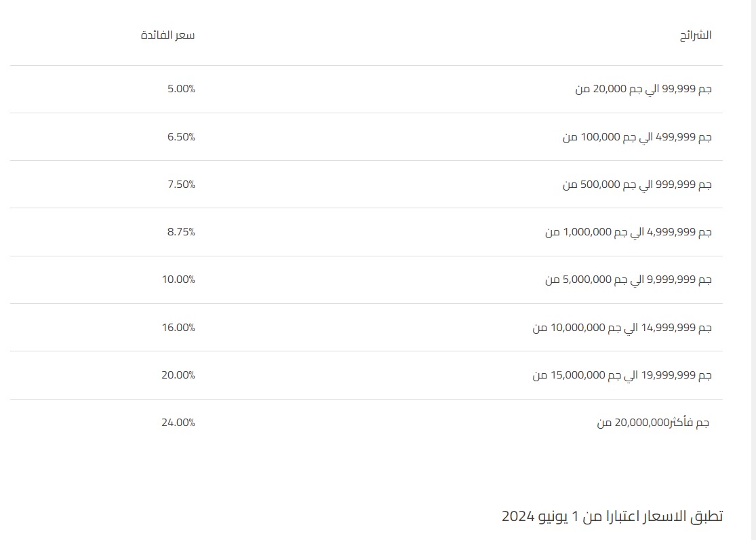This screenshot has height=540, width=756.
Task: Select the 20,000 to 99,999 tier text
Action: [643, 89]
